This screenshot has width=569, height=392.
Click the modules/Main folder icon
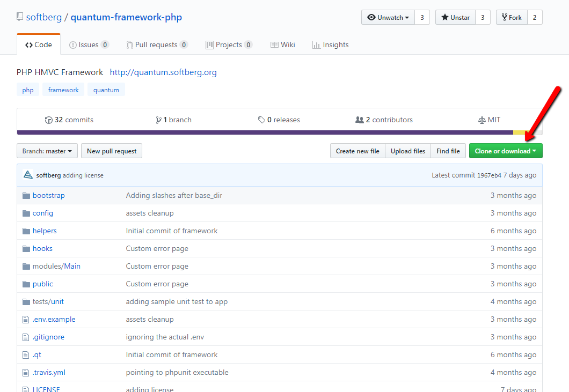point(26,267)
